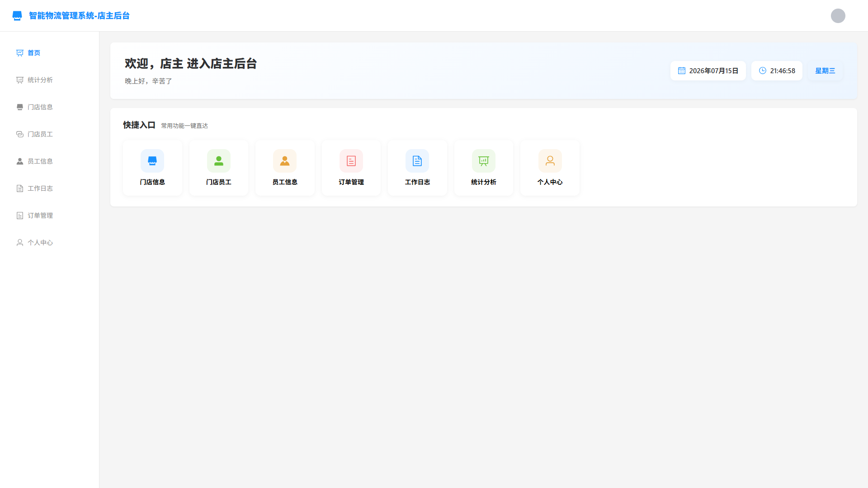Click the clock icon beside the time

(x=763, y=70)
